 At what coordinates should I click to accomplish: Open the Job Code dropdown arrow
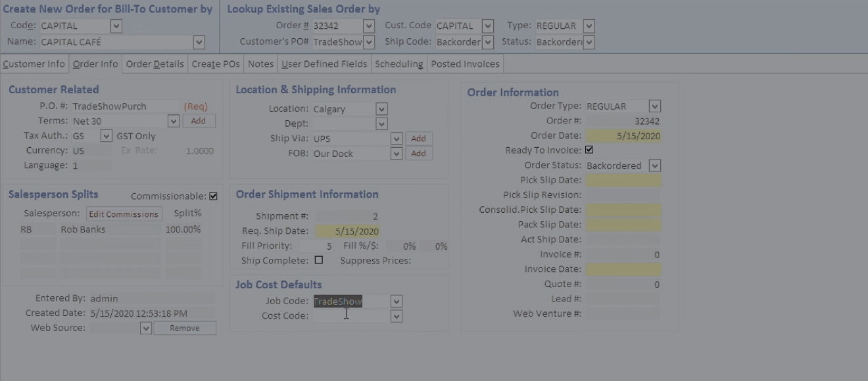[396, 302]
